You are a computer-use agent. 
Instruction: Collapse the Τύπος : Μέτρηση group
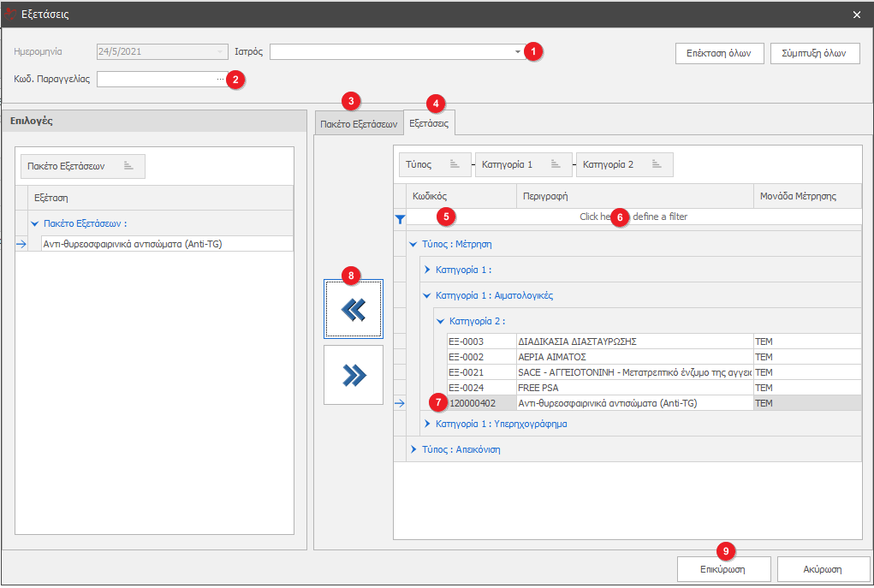[x=413, y=244]
